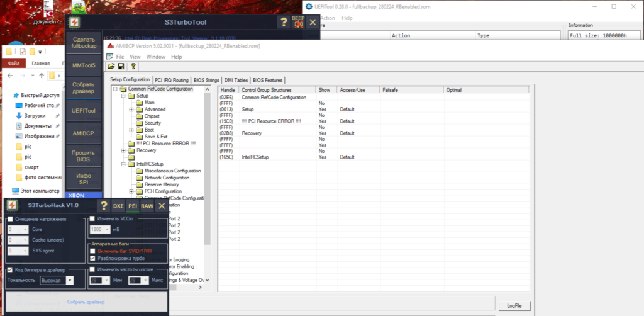Click AMIBCP document icon left of File menu
Viewport: 644px width, 316px height.
pos(109,56)
